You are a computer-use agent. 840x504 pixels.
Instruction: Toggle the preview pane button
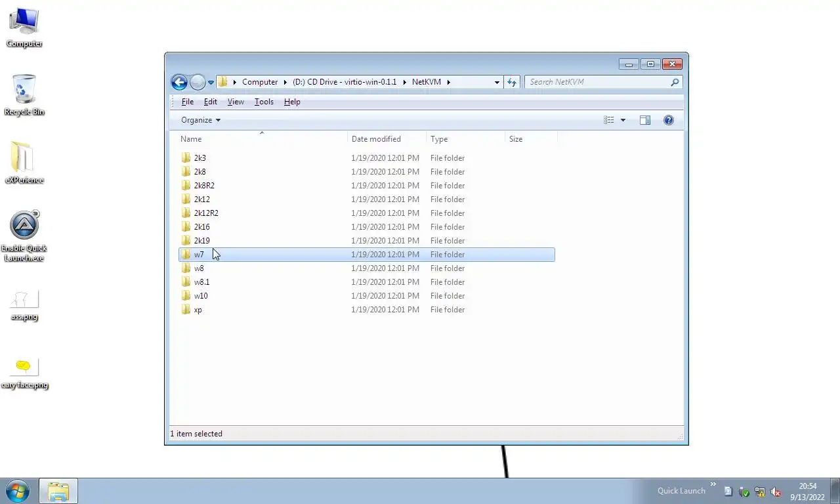pos(645,120)
